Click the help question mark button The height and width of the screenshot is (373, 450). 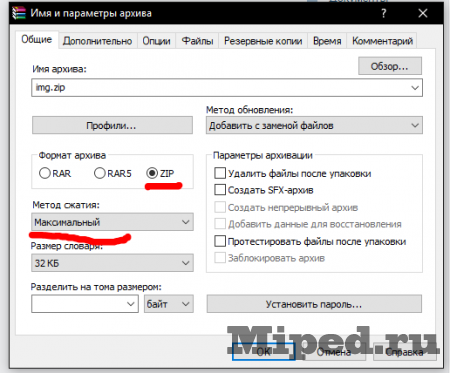(x=384, y=13)
